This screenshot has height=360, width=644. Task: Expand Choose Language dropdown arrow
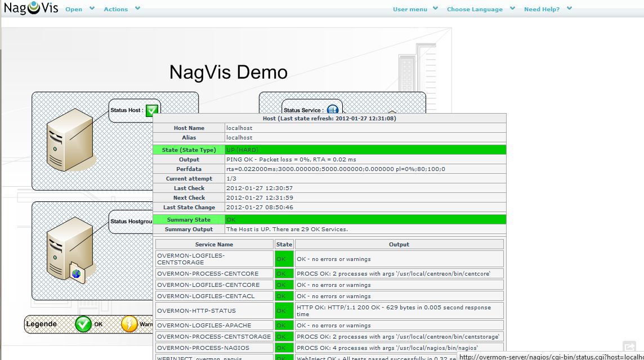513,8
